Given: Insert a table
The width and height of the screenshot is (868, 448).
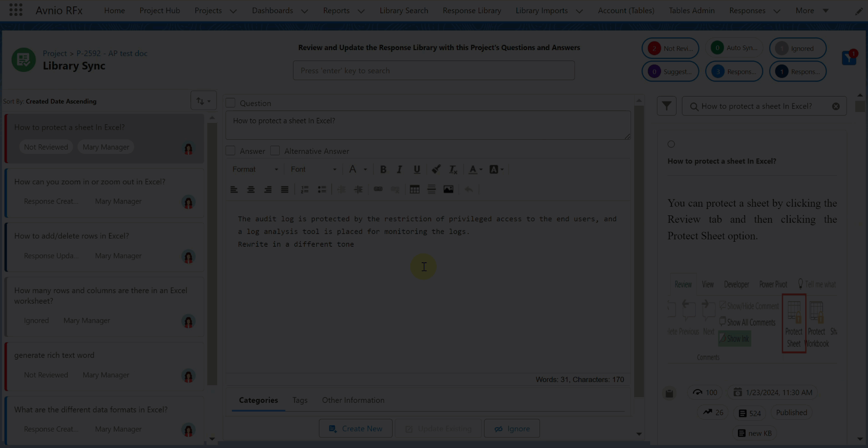Looking at the screenshot, I should pyautogui.click(x=414, y=189).
